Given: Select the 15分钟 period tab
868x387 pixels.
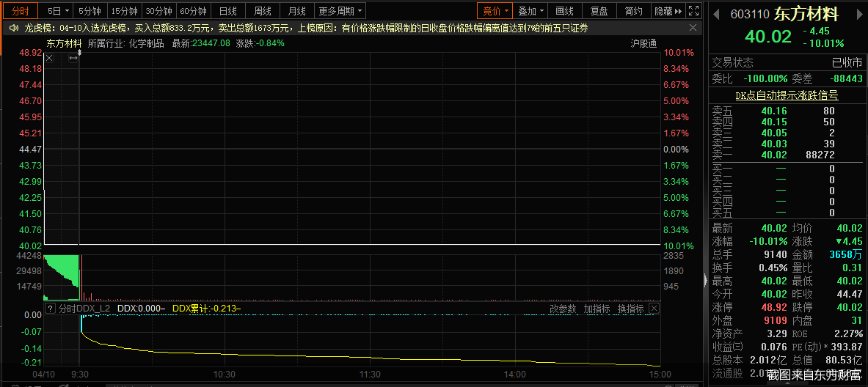Looking at the screenshot, I should click(x=124, y=11).
